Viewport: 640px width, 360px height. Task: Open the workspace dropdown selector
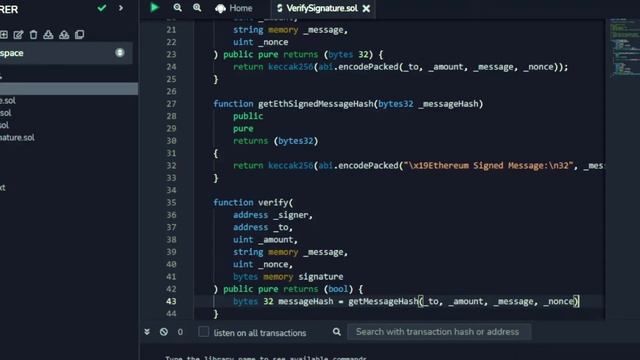point(66,53)
